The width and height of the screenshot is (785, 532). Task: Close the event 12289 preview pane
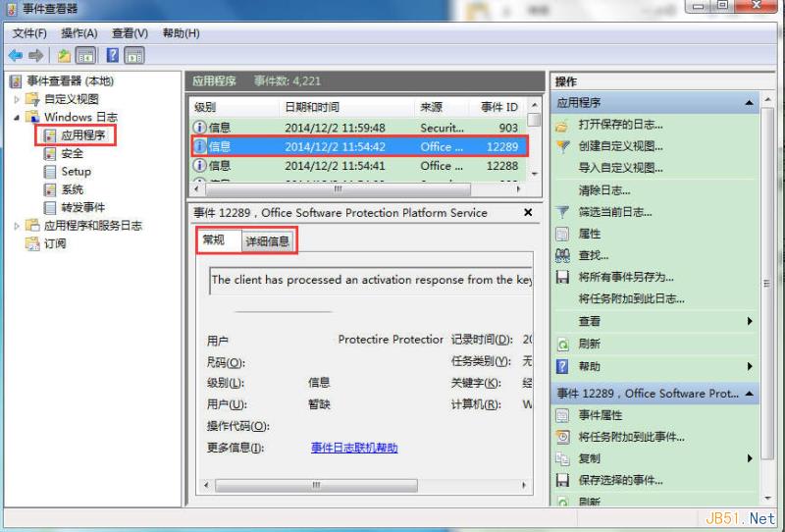(528, 212)
